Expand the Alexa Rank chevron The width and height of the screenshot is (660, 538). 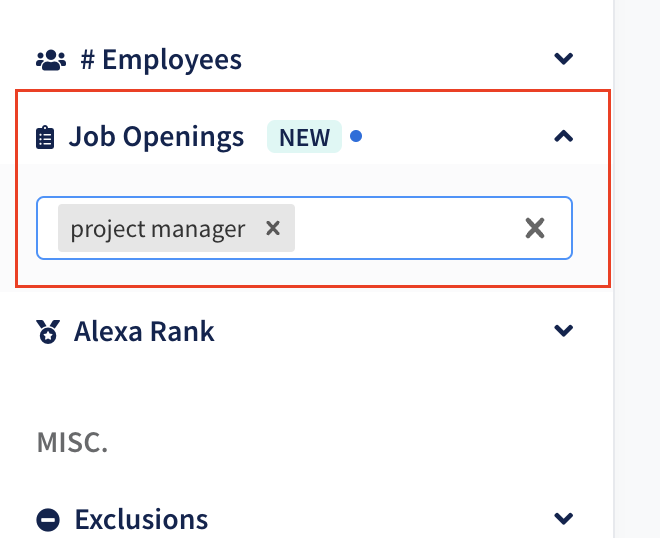pyautogui.click(x=564, y=330)
